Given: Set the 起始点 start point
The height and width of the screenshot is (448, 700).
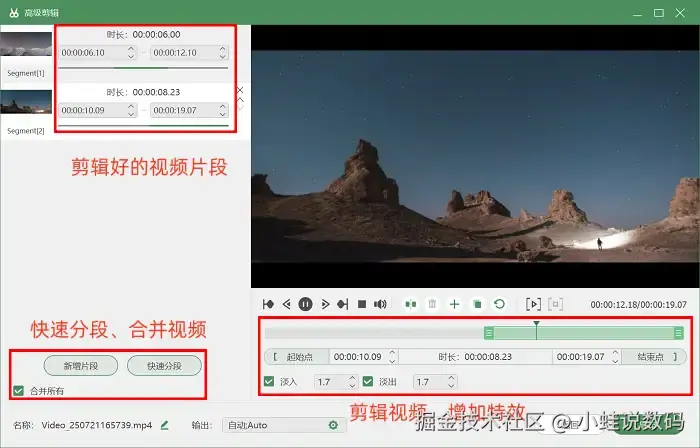Looking at the screenshot, I should coord(297,357).
